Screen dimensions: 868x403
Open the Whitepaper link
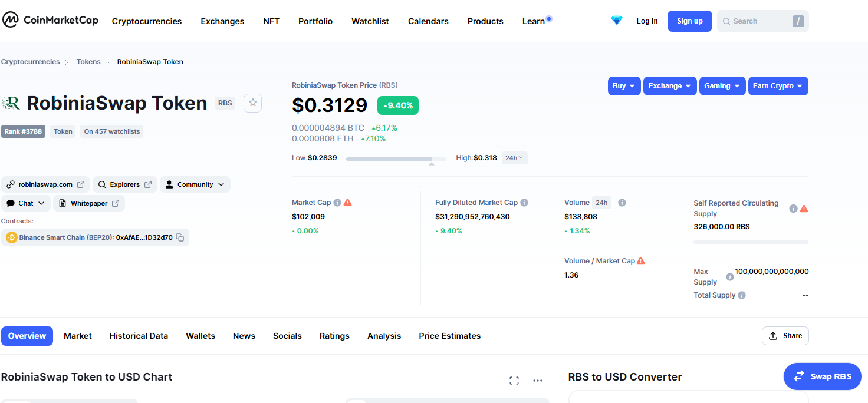point(89,203)
